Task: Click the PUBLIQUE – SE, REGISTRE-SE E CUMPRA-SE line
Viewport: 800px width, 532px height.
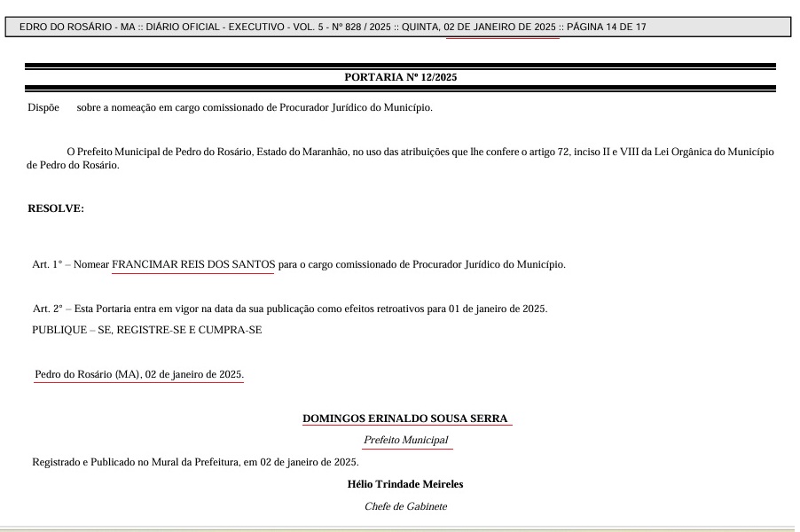Action: pyautogui.click(x=147, y=330)
